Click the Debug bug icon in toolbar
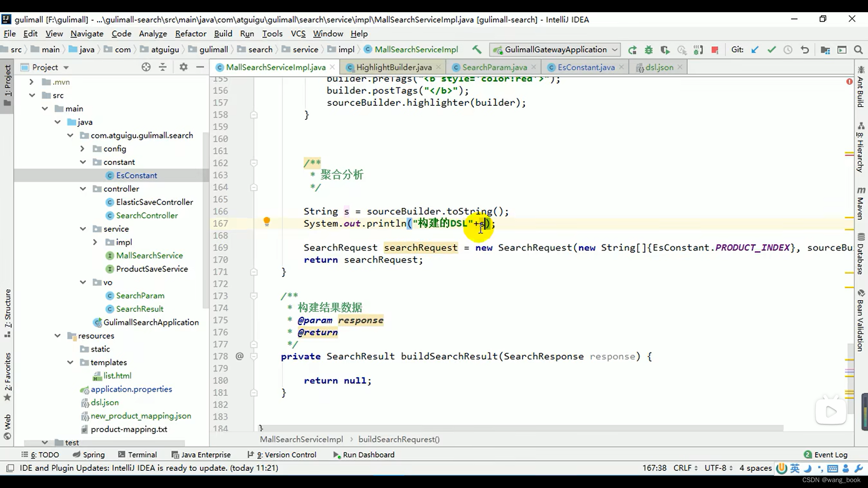This screenshot has height=488, width=868. point(649,50)
